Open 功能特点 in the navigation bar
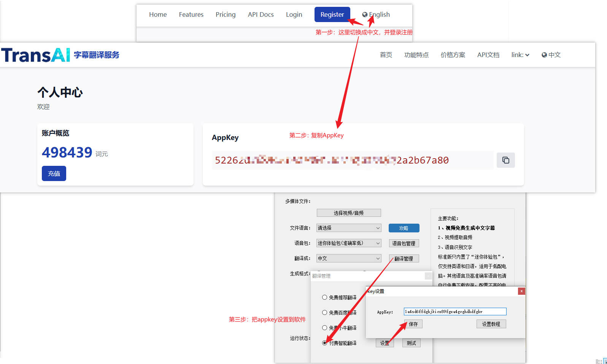 [x=416, y=55]
